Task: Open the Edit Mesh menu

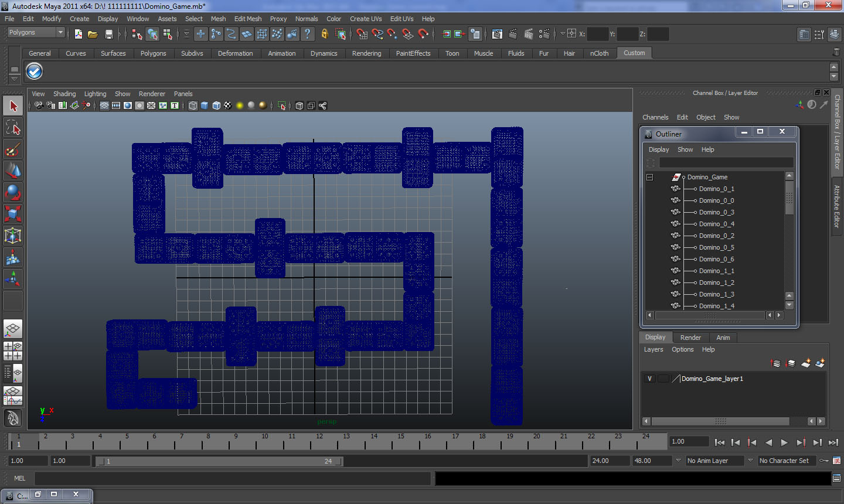Action: point(248,19)
